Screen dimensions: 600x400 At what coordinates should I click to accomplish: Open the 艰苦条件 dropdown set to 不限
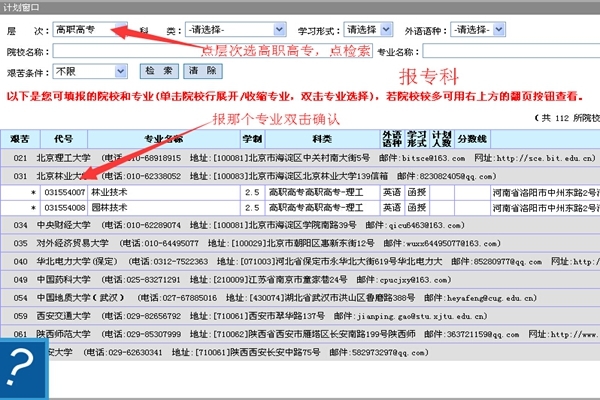(x=89, y=71)
